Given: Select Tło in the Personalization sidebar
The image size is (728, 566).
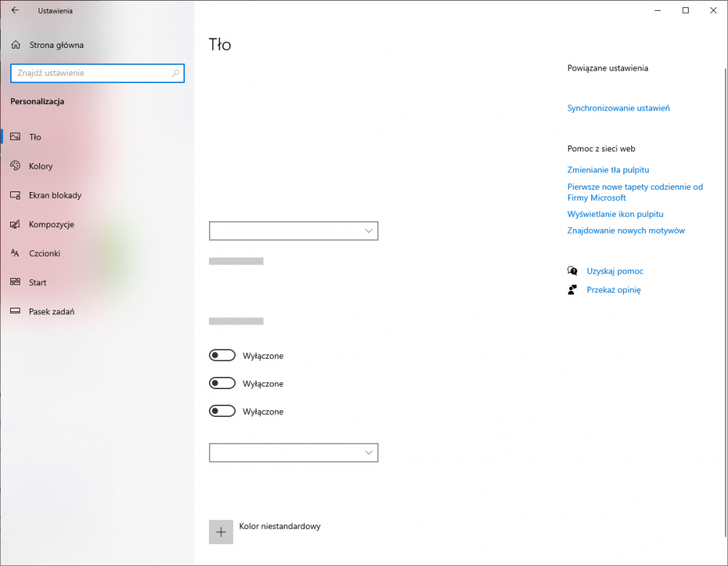Looking at the screenshot, I should (35, 137).
